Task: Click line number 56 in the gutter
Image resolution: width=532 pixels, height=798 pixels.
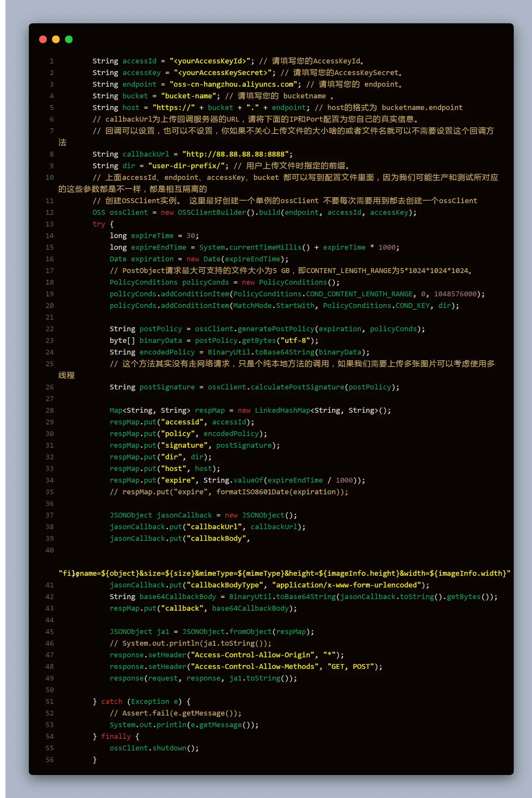Action: 49,760
